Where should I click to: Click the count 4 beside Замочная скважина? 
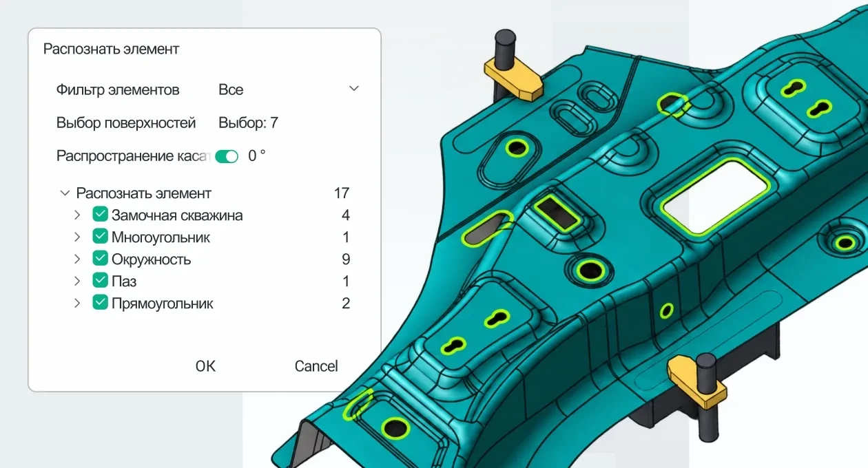[x=346, y=215]
